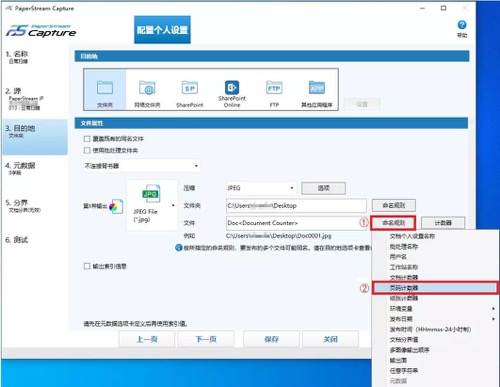The image size is (500, 387).
Task: Click the 文件夹 path input field
Action: coord(296,205)
